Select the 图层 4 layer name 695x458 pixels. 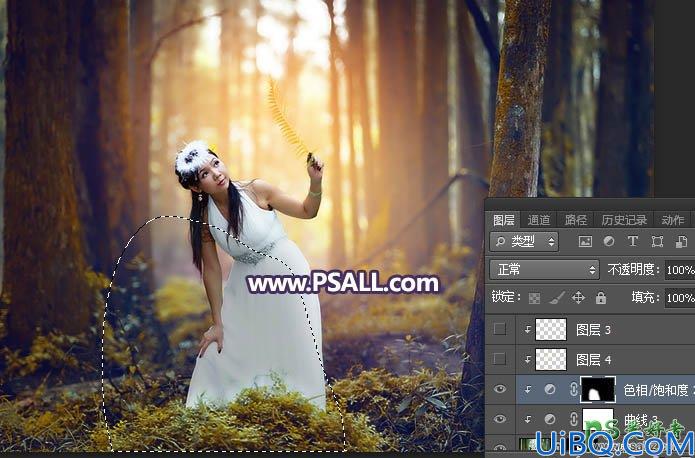tap(593, 360)
